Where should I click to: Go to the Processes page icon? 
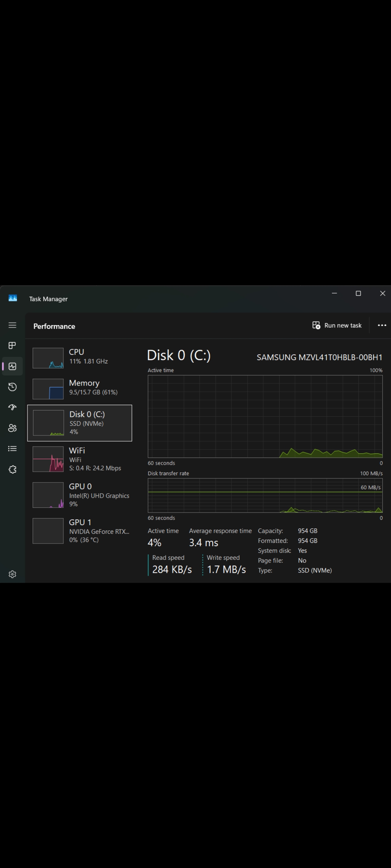pyautogui.click(x=12, y=346)
